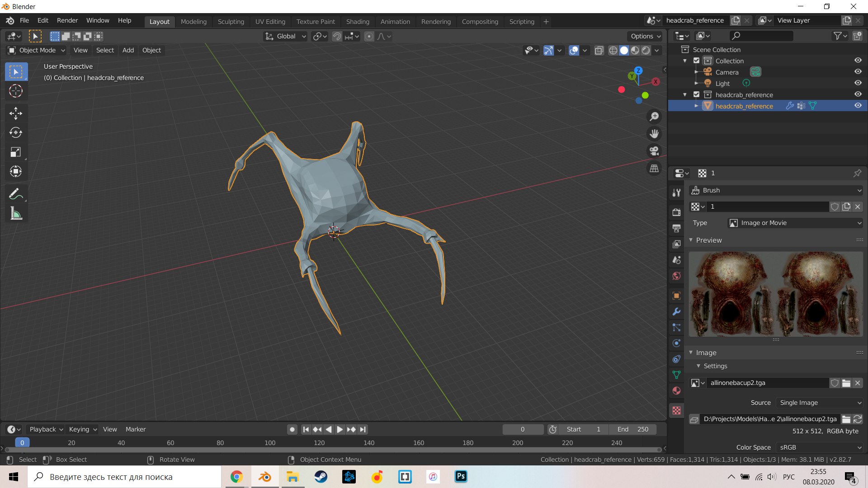This screenshot has height=488, width=868.
Task: Collapse the Preview panel
Action: click(708, 240)
